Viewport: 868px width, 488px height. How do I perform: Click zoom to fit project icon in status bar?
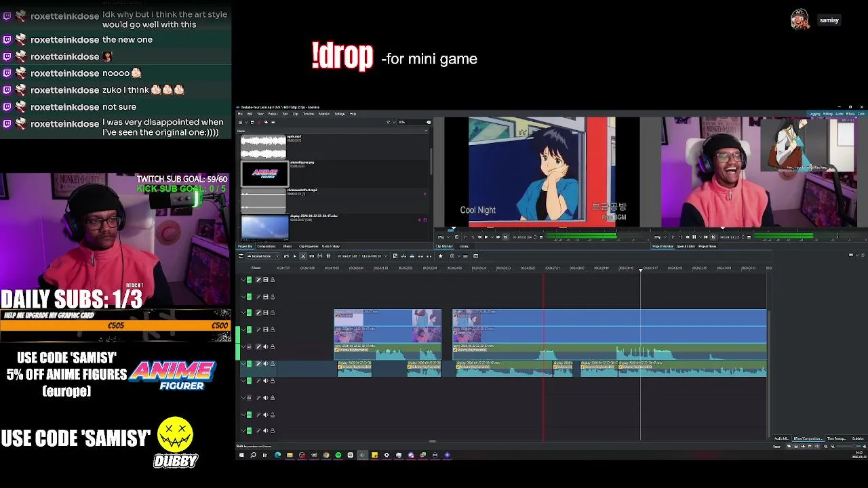click(x=825, y=447)
